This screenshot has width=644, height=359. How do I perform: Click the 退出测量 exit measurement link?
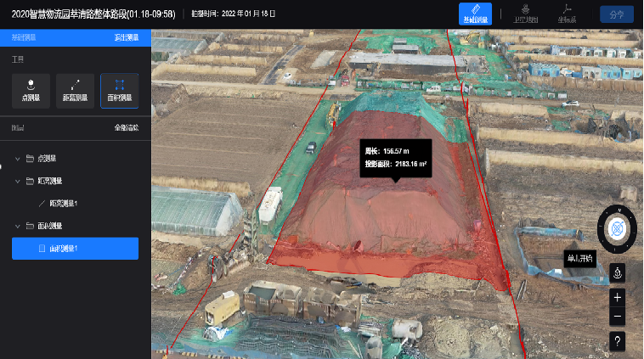(x=127, y=38)
